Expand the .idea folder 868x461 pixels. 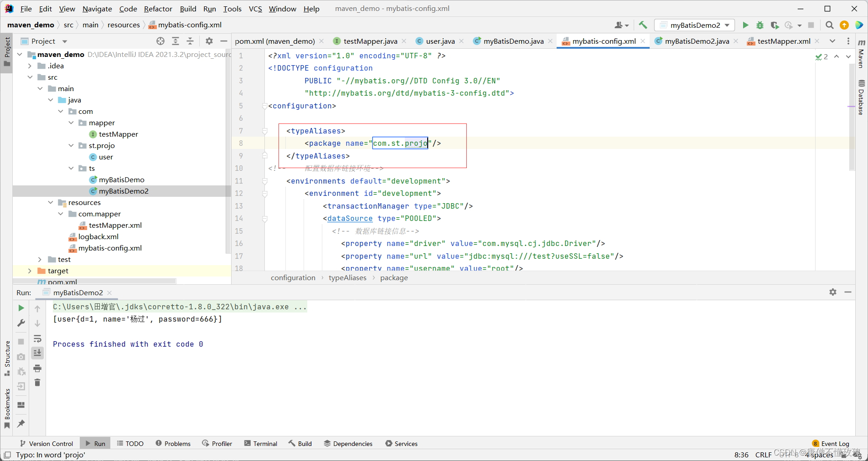click(30, 66)
